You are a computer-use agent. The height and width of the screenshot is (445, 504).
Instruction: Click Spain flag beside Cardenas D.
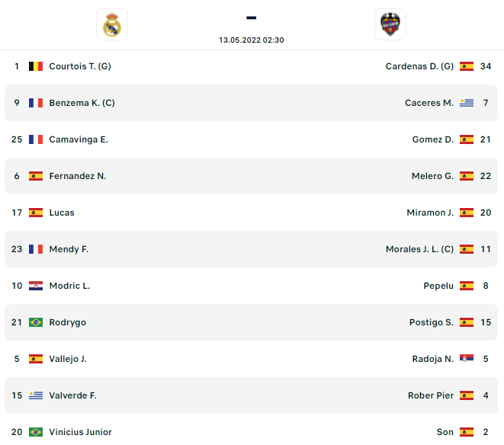click(x=467, y=66)
